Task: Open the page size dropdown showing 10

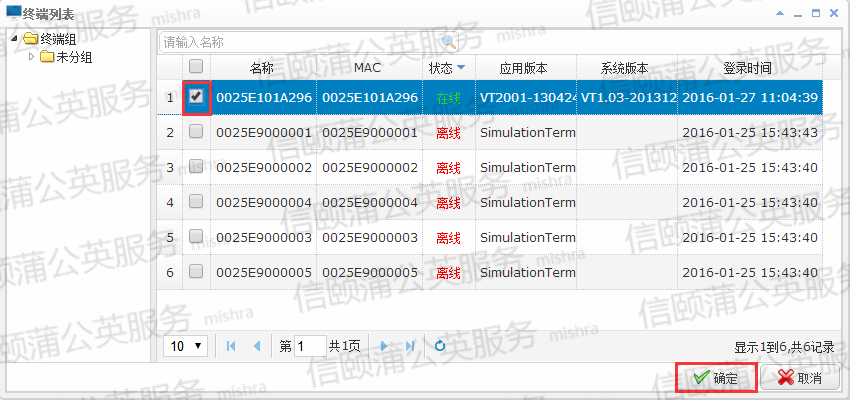Action: tap(185, 346)
